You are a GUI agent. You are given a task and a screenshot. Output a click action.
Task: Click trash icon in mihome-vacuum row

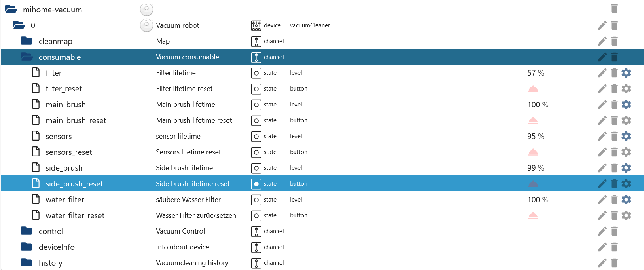(614, 9)
